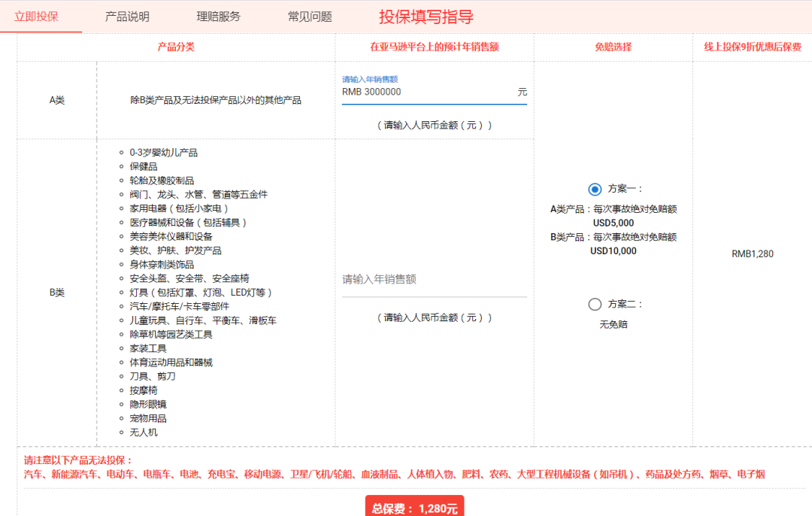Image resolution: width=812 pixels, height=516 pixels.
Task: Click the 儿童玩具、自行车、平衡车、滑板车 item
Action: [x=203, y=320]
